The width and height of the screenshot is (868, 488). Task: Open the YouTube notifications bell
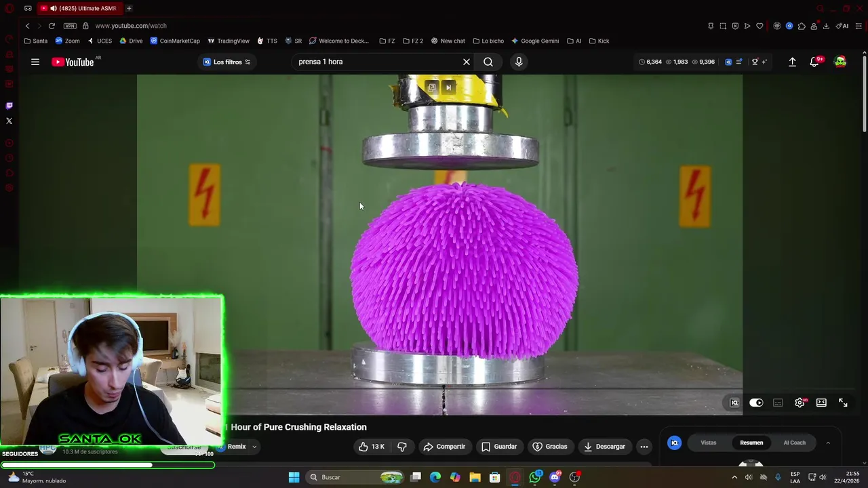(814, 62)
